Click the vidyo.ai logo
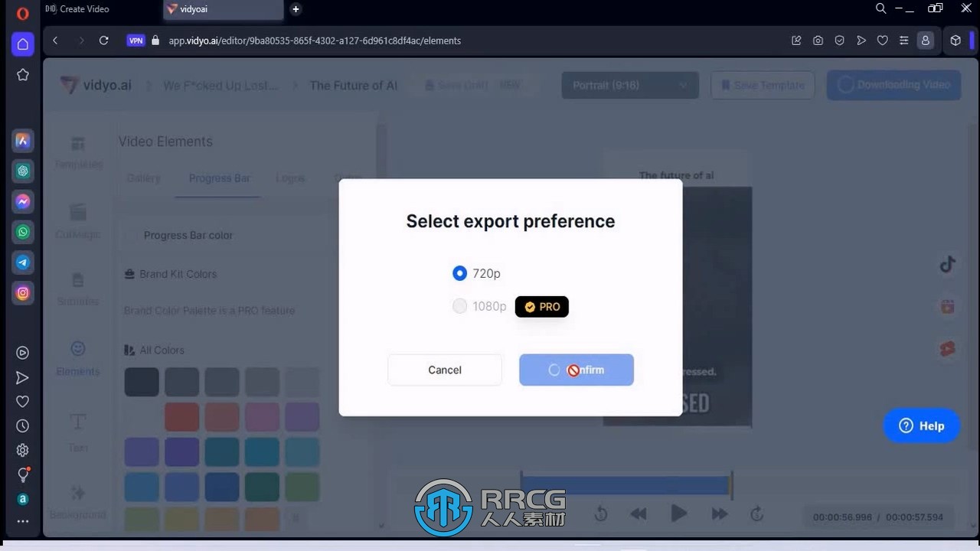The width and height of the screenshot is (980, 551). 96,85
